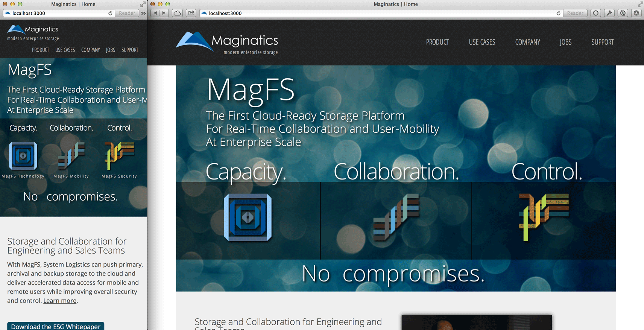Enter fullscreen in right window
Image resolution: width=644 pixels, height=330 pixels.
[x=640, y=4]
